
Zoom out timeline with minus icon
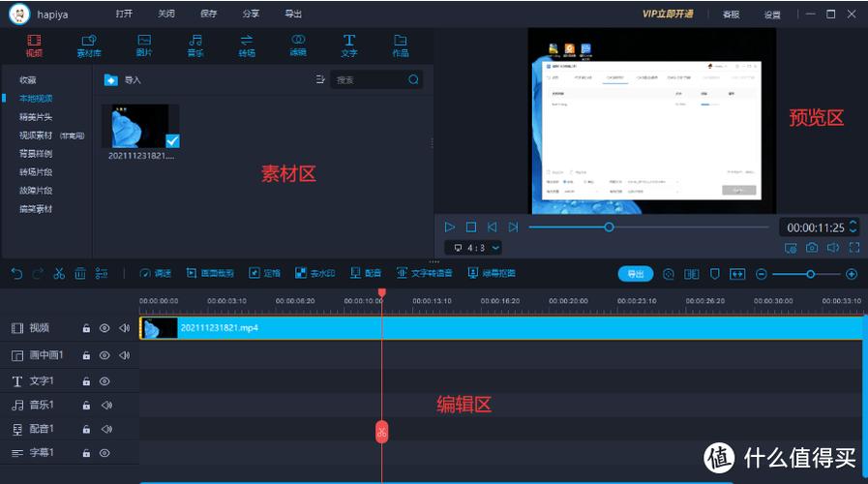(762, 274)
